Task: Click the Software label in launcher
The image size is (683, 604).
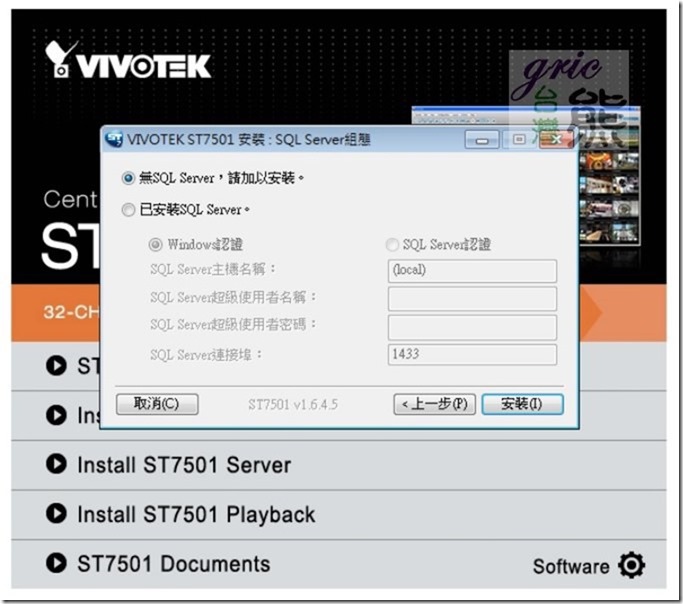Action: 571,567
